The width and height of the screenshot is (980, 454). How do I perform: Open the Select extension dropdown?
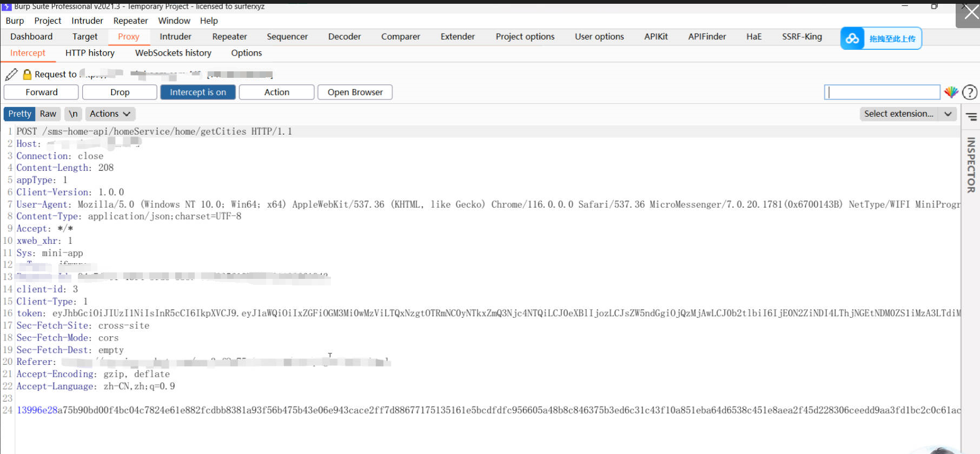click(908, 114)
